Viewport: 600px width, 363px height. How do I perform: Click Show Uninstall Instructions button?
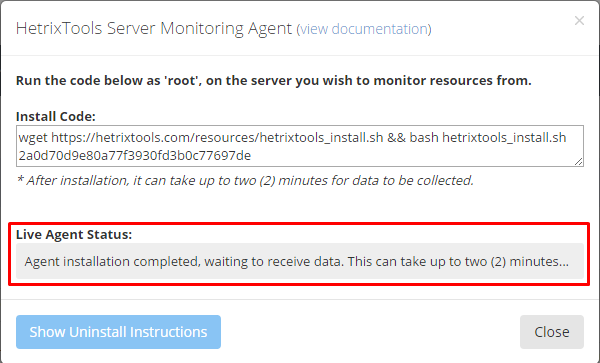(x=118, y=332)
